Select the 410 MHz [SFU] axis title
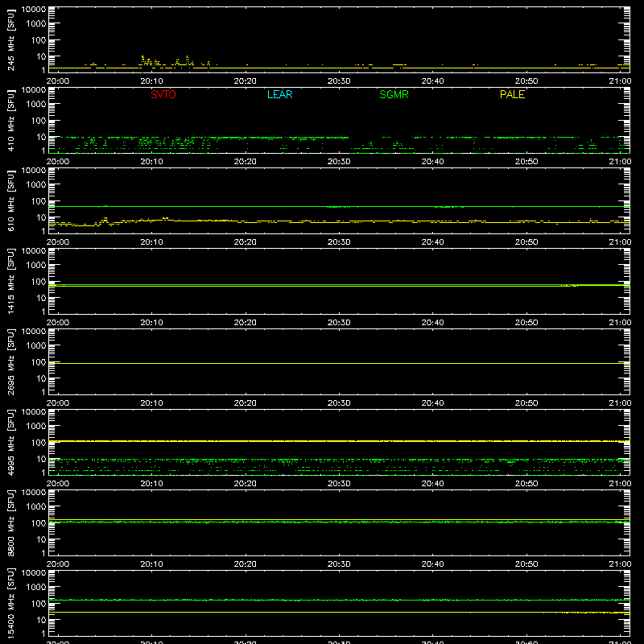This screenshot has height=644, width=644. (10, 120)
